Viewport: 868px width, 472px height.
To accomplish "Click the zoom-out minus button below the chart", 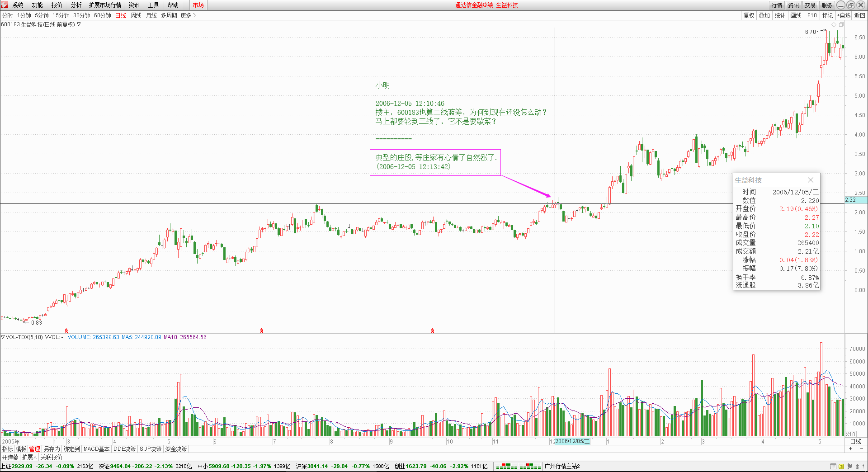I will click(x=862, y=449).
